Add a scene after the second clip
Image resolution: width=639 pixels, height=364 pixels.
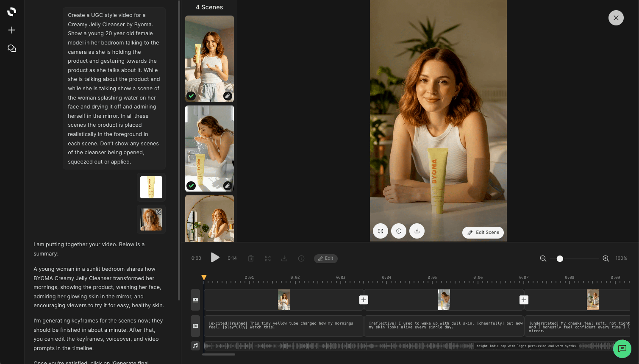[524, 300]
